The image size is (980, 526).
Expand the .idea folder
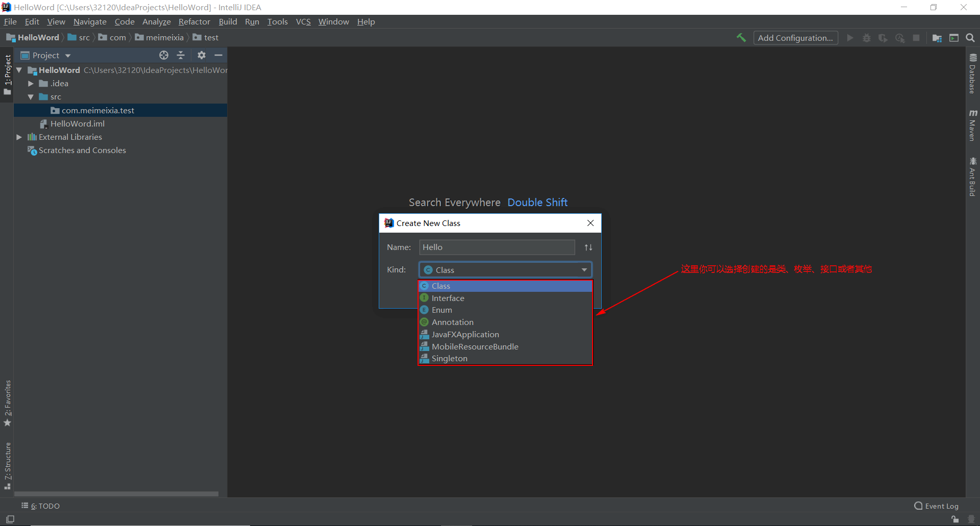[x=31, y=83]
